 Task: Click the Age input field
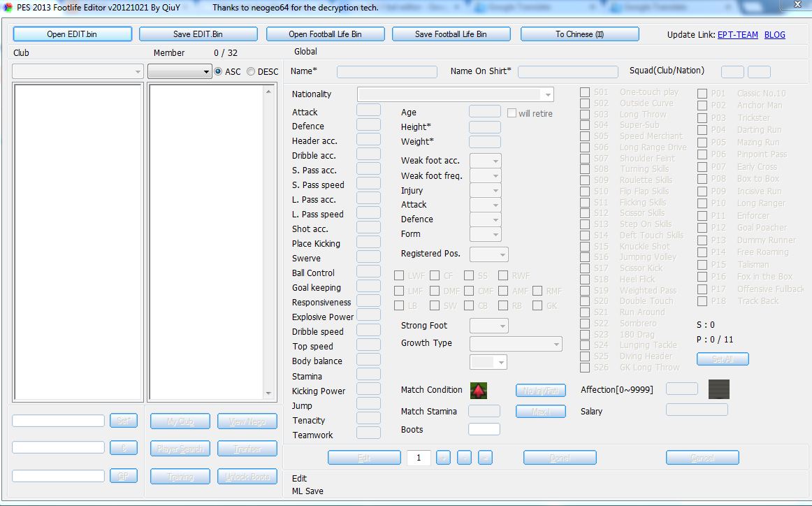tap(485, 111)
